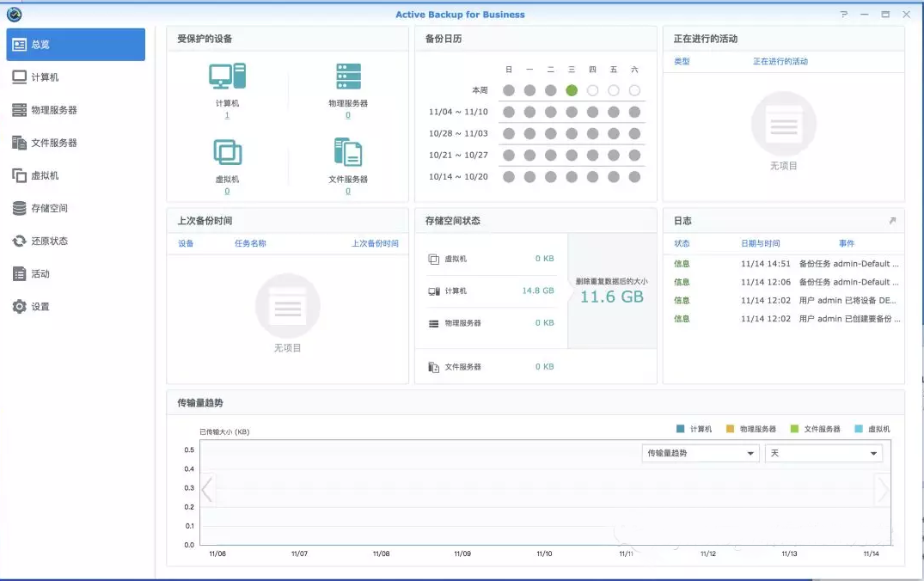The width and height of the screenshot is (924, 581).
Task: Click the 虚拟机 light blue legend swatch
Action: click(860, 429)
